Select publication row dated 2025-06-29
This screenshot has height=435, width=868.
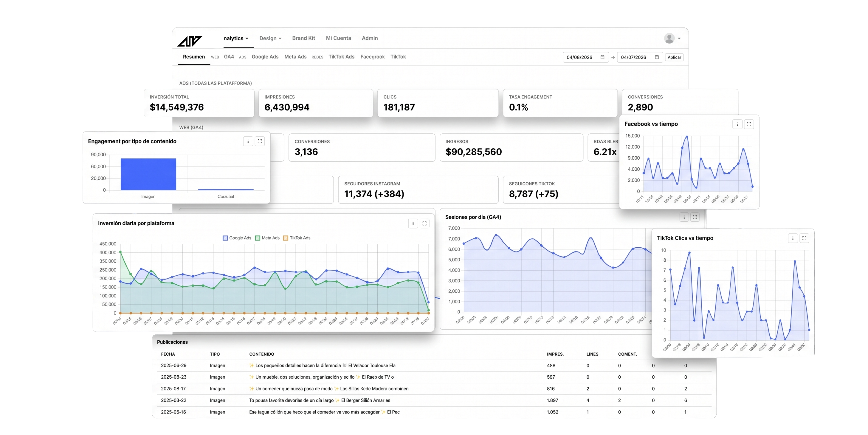coord(434,365)
